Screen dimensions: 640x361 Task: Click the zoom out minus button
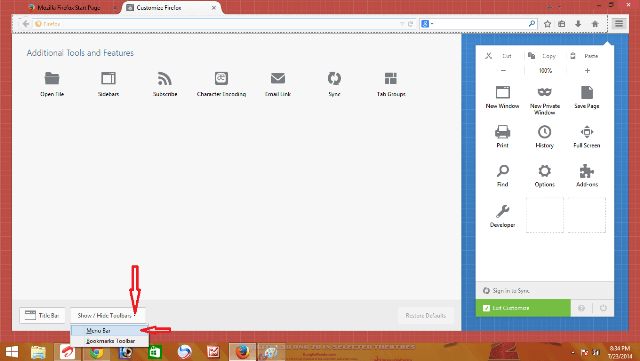click(503, 71)
